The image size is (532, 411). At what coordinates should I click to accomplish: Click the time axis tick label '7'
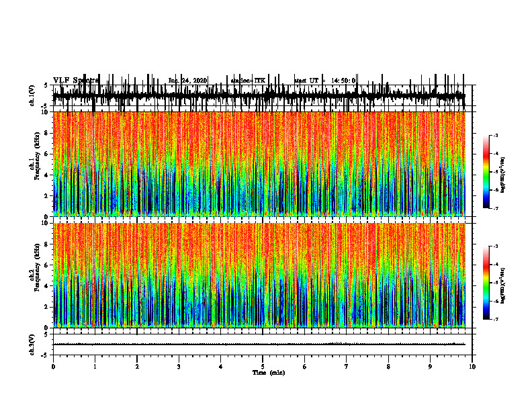click(x=347, y=367)
